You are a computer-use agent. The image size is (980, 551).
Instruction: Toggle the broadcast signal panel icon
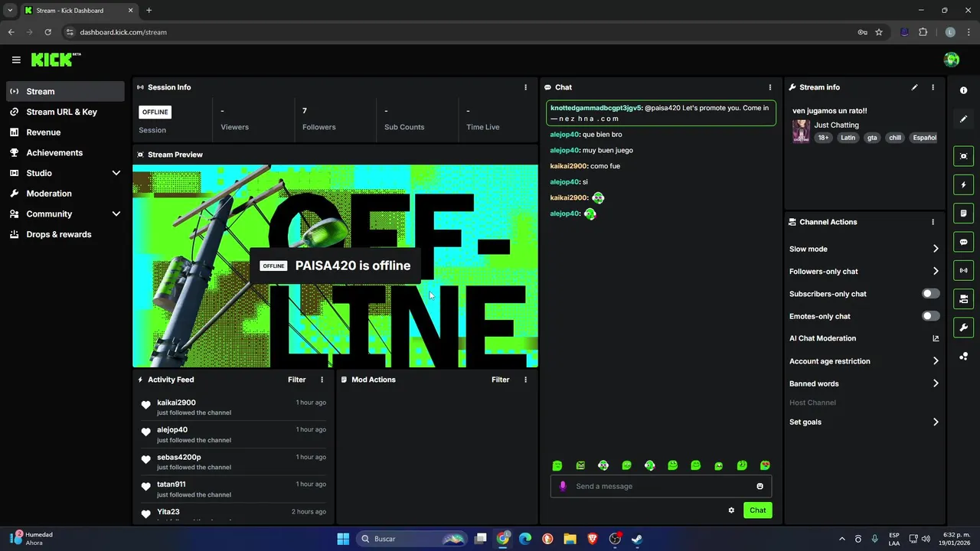click(963, 270)
